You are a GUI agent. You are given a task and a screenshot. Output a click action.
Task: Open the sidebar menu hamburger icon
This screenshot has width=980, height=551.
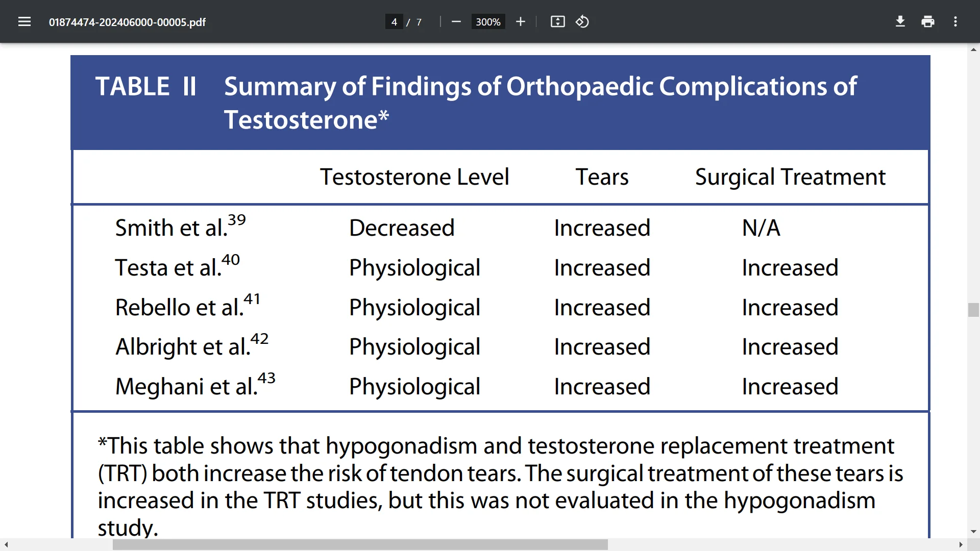pos(24,22)
